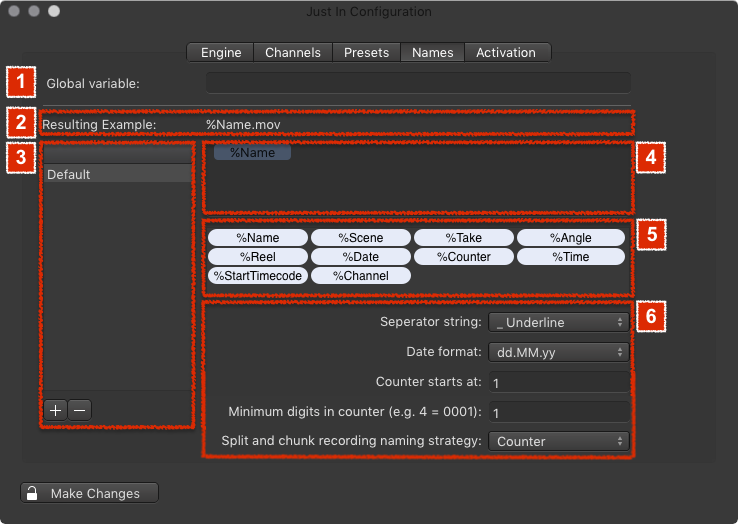738x524 pixels.
Task: Open the Seperator string dropdown
Action: pos(559,322)
